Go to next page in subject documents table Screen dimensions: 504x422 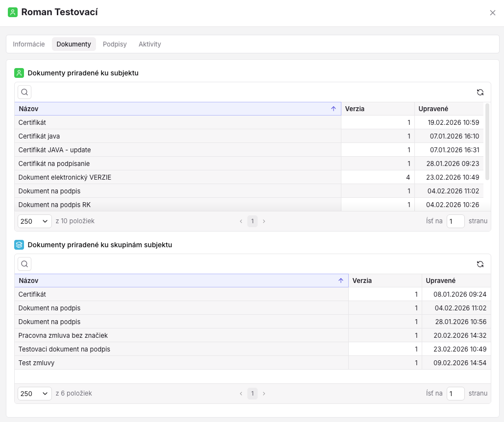264,221
